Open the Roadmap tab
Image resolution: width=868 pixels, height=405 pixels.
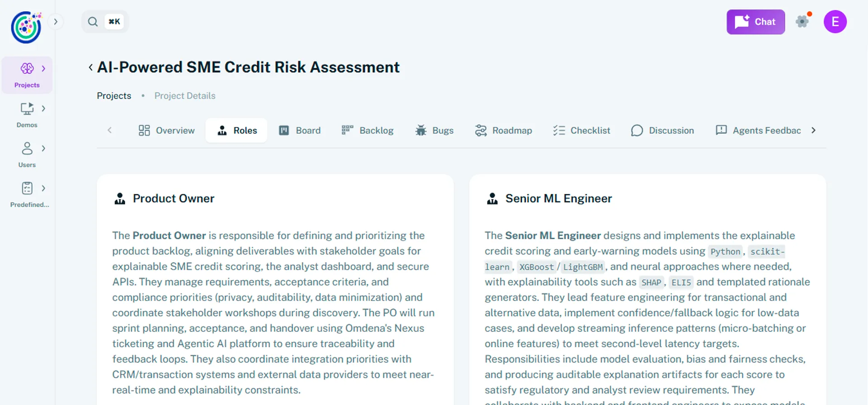pos(503,131)
